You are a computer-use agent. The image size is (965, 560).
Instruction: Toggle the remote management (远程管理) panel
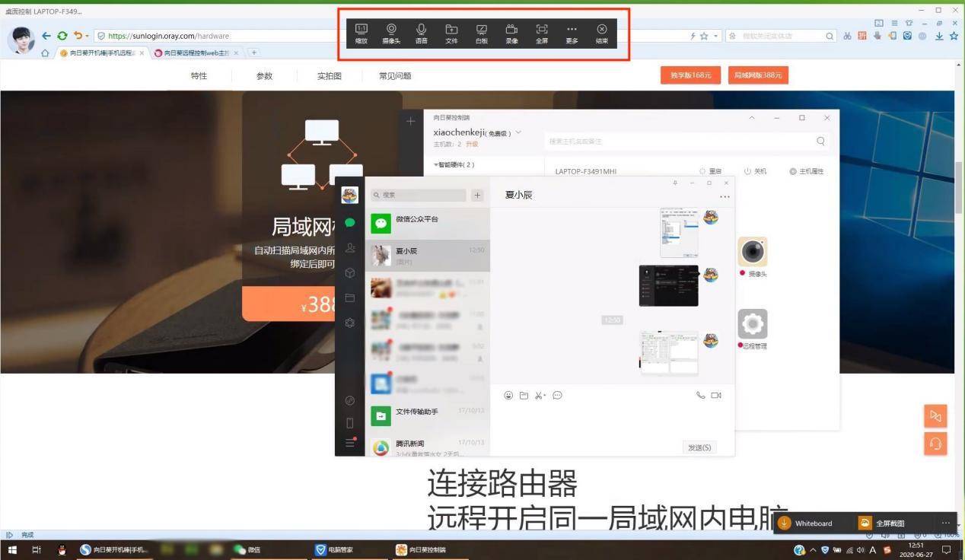coord(752,323)
